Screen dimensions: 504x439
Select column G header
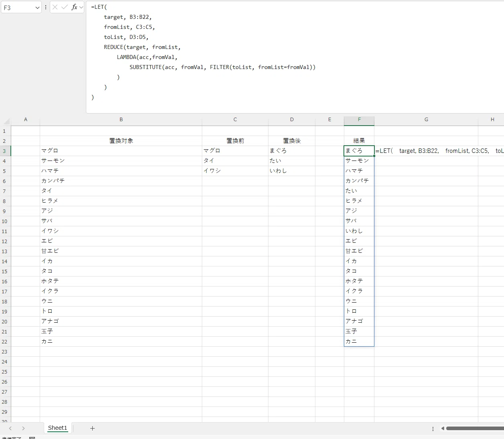[x=426, y=120]
